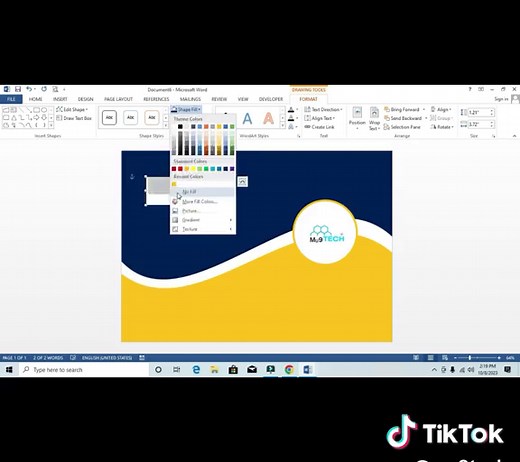Open Microsoft Edge from taskbar

click(196, 370)
